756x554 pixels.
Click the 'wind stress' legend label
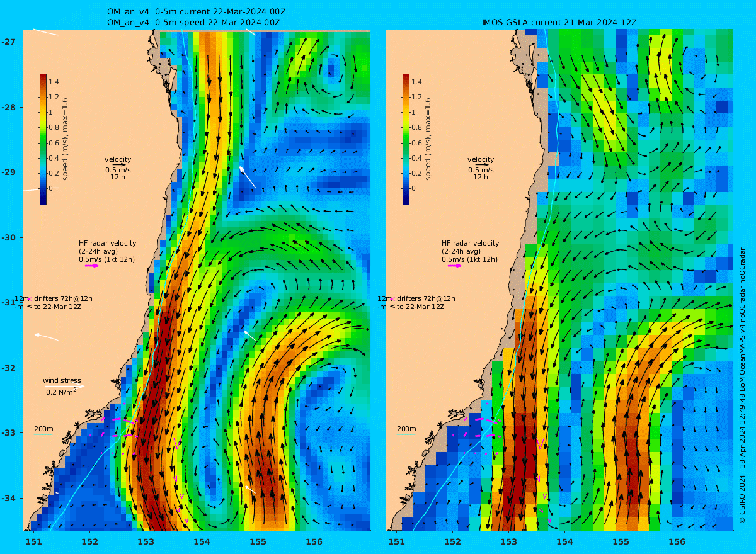click(x=62, y=380)
